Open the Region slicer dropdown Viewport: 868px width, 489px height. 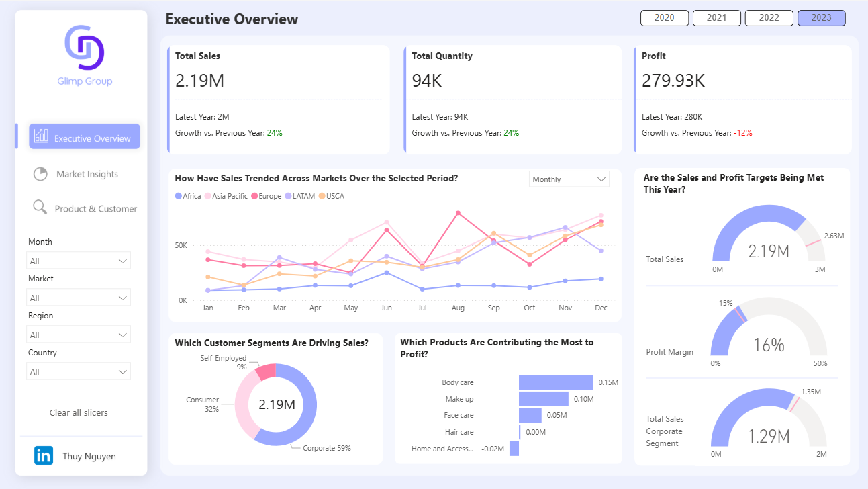(79, 335)
